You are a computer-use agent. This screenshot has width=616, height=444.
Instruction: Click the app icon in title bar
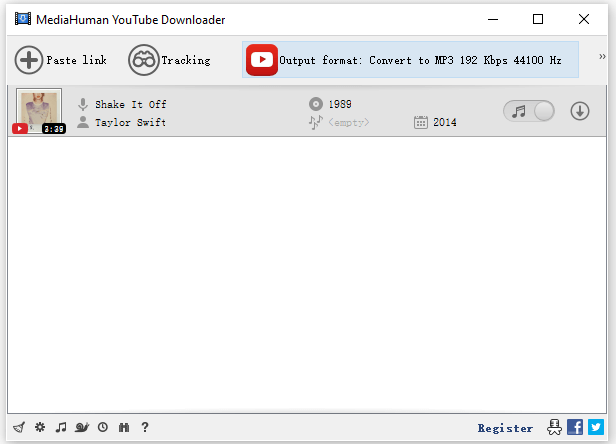23,18
